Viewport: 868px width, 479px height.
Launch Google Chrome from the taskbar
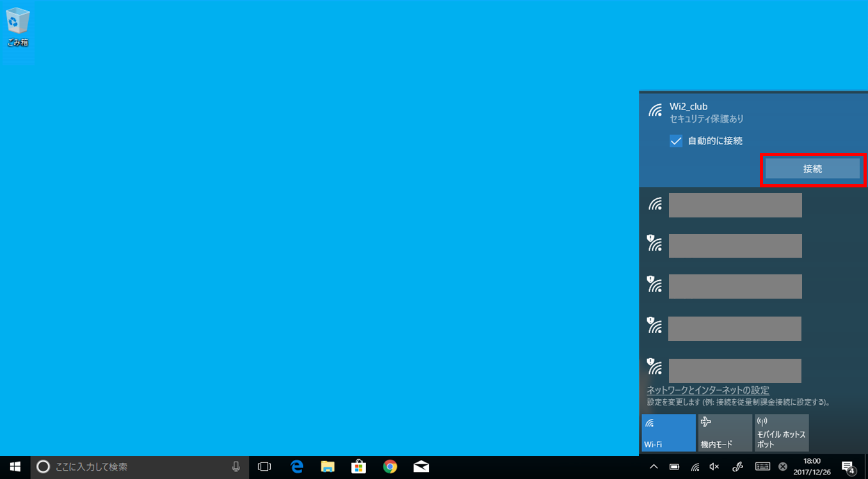click(x=390, y=467)
